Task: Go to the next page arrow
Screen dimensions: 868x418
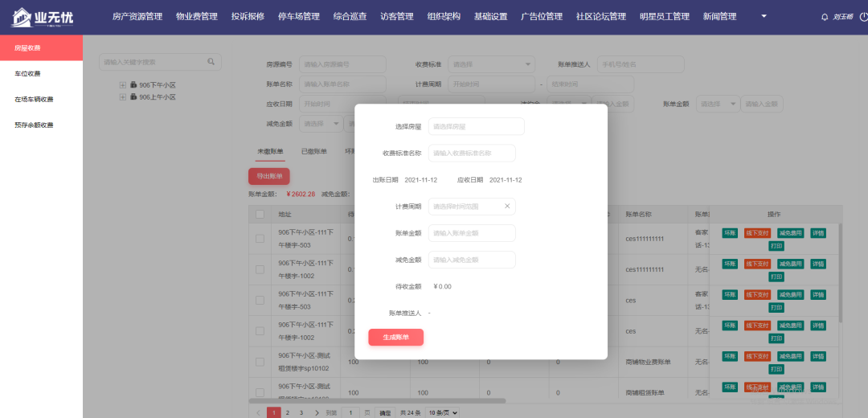Action: pyautogui.click(x=317, y=412)
